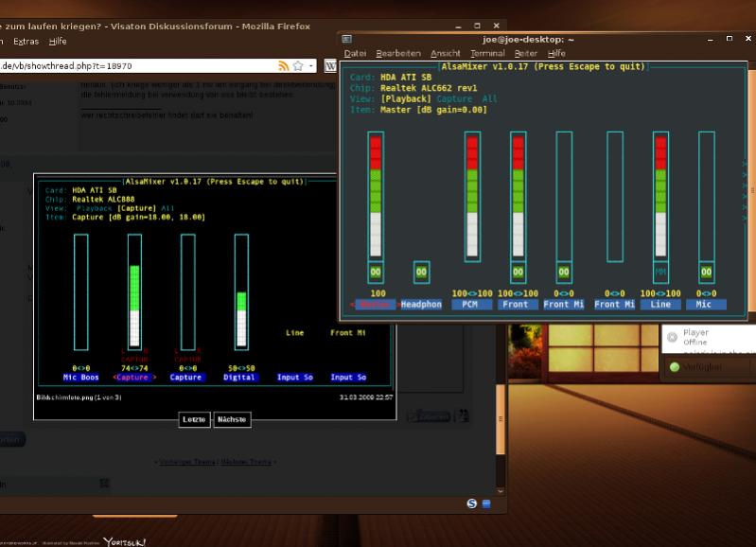Click the RSS feed icon in Firefox's address bar
The image size is (756, 547).
(284, 66)
